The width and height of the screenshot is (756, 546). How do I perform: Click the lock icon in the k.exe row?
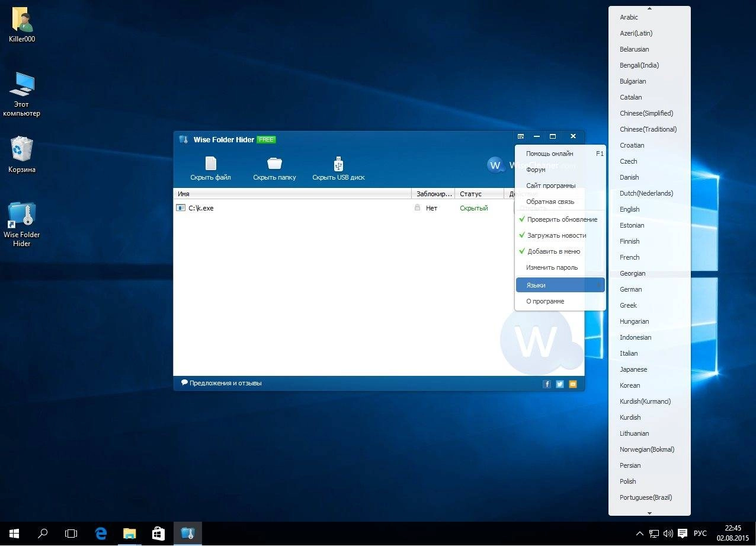click(417, 208)
